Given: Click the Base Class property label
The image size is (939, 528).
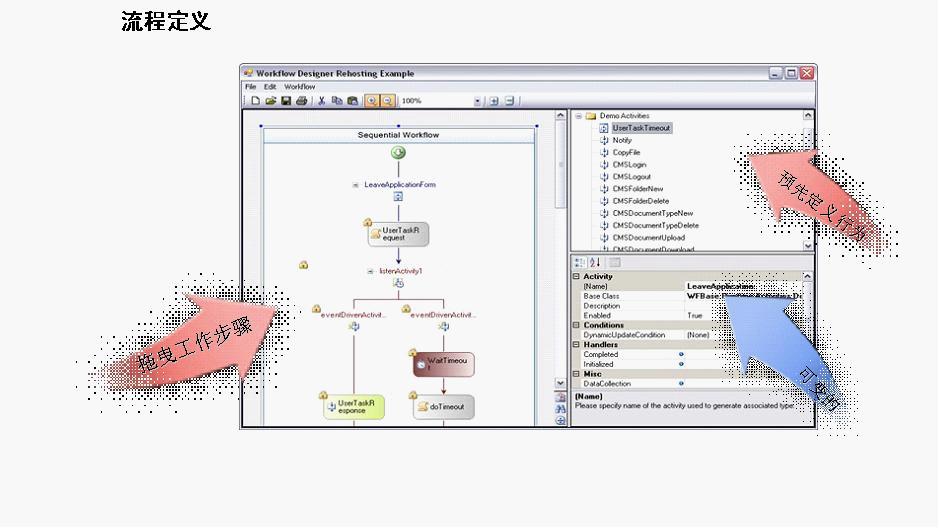Looking at the screenshot, I should tap(601, 296).
